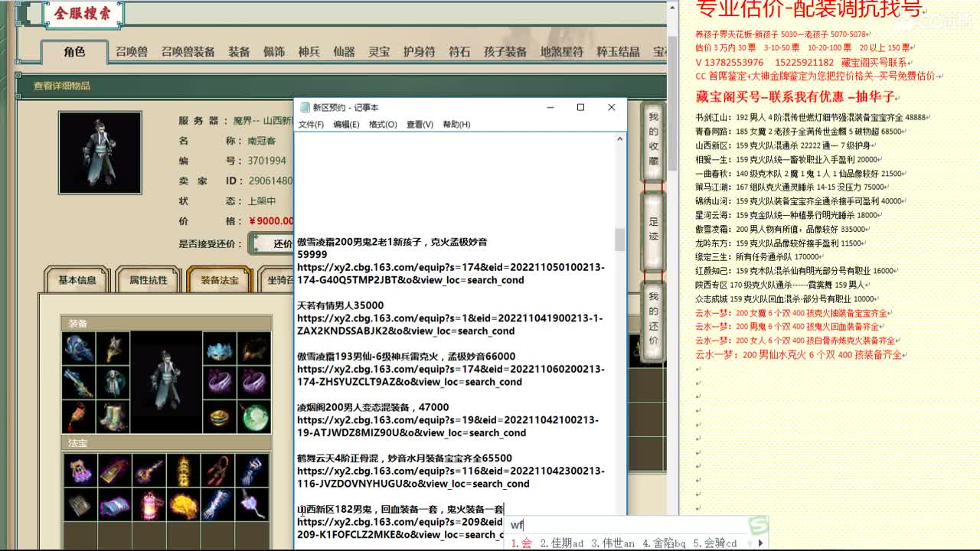Switch to the 护身符 tab
980x551 pixels.
[419, 51]
